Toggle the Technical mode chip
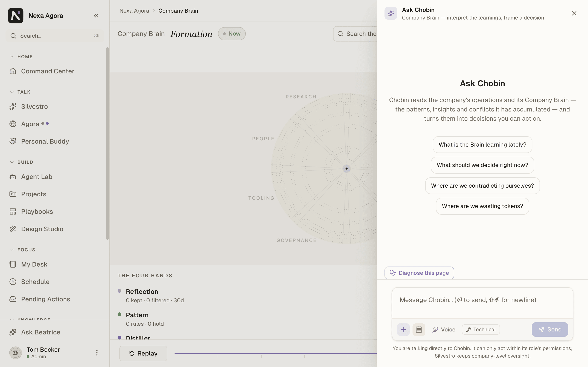588x367 pixels. click(x=481, y=329)
